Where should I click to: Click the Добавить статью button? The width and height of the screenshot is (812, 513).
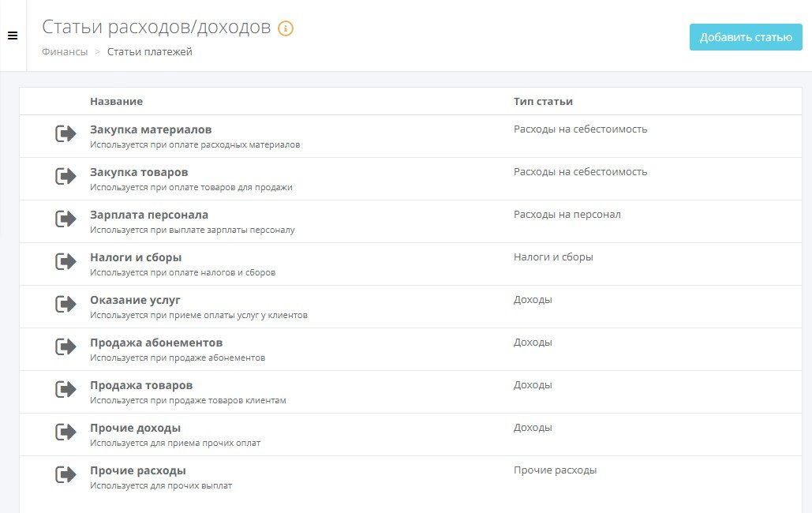tap(746, 37)
